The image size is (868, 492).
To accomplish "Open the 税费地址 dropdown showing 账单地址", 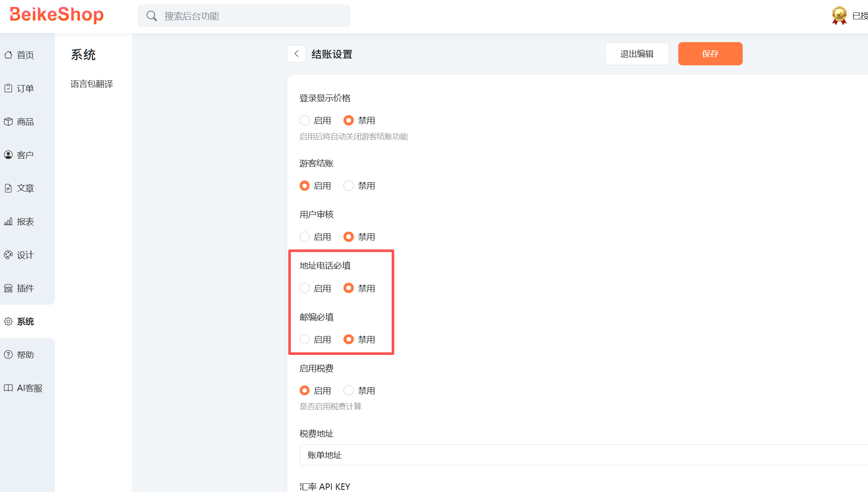I will coord(583,455).
